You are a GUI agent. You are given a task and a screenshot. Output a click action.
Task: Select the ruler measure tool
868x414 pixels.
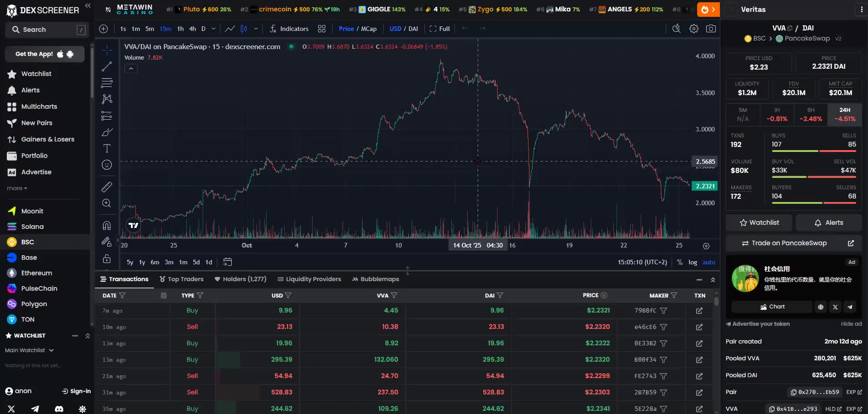pyautogui.click(x=107, y=187)
